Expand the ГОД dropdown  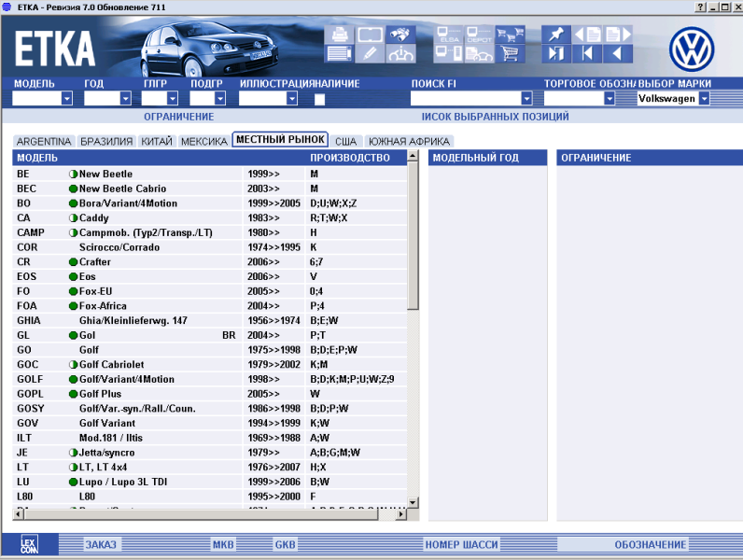[125, 99]
